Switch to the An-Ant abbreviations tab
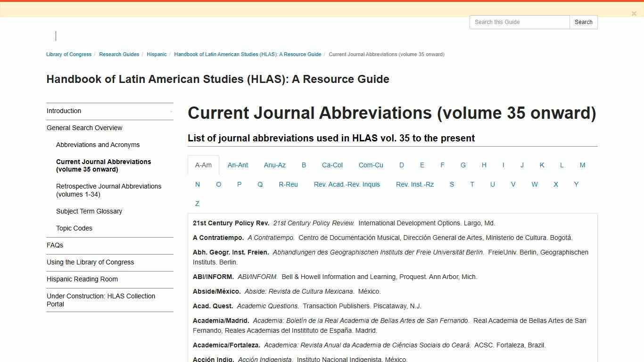Viewport: 644px width, 362px height. [238, 165]
